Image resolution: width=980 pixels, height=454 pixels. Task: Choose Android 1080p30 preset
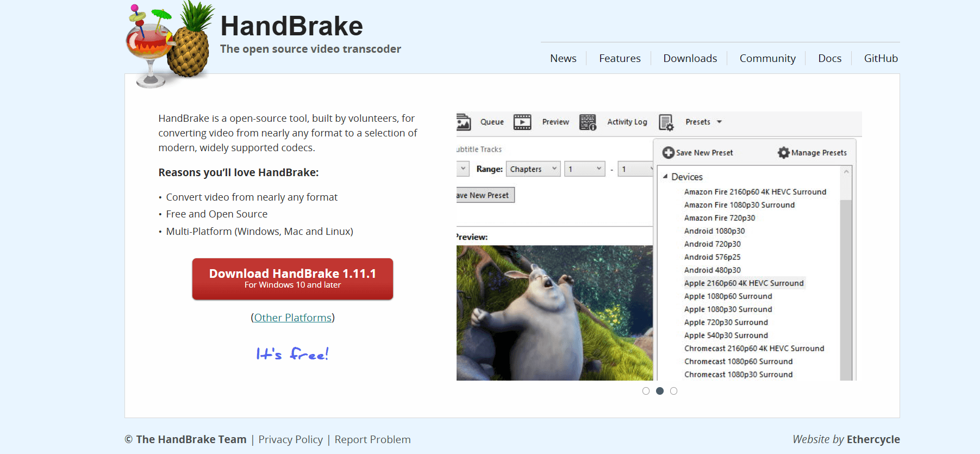pos(714,231)
